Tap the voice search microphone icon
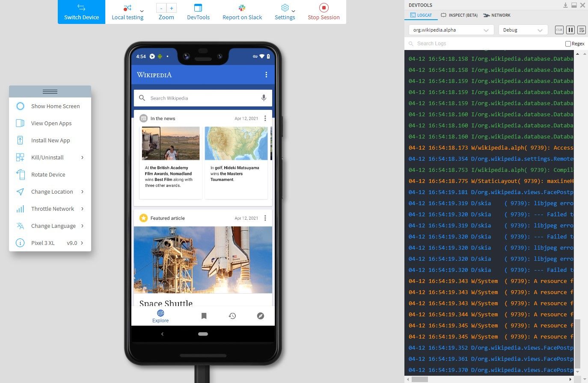 (x=264, y=98)
